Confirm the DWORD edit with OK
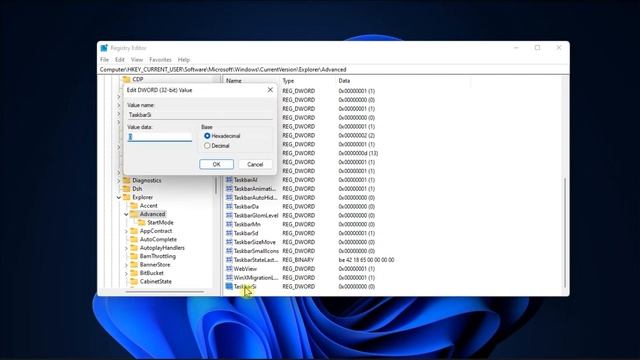The width and height of the screenshot is (640, 360). (216, 164)
